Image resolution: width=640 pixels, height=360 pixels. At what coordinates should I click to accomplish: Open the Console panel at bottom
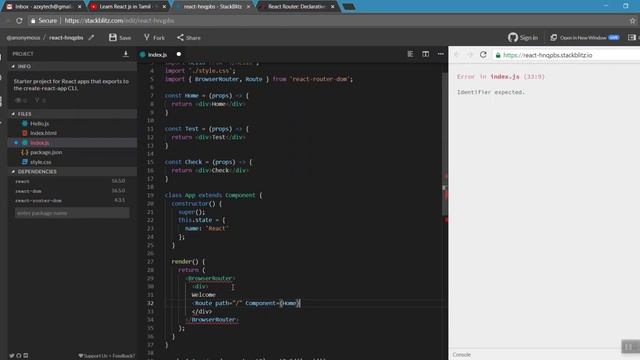click(x=462, y=355)
